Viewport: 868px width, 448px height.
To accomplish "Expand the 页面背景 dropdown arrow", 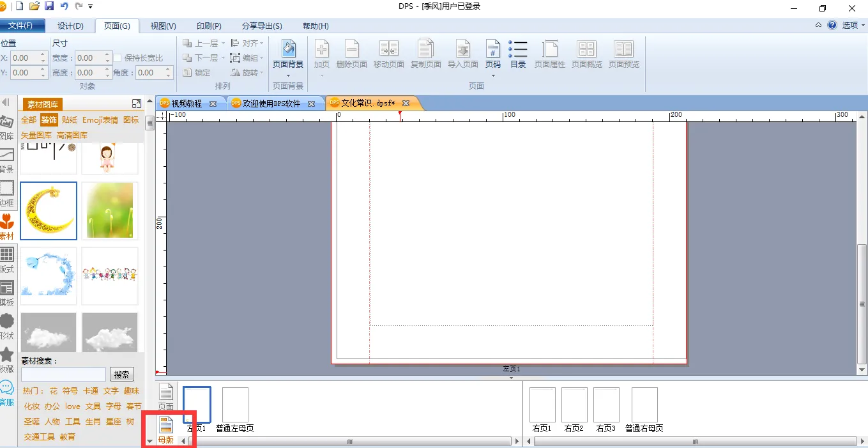I will pyautogui.click(x=287, y=76).
